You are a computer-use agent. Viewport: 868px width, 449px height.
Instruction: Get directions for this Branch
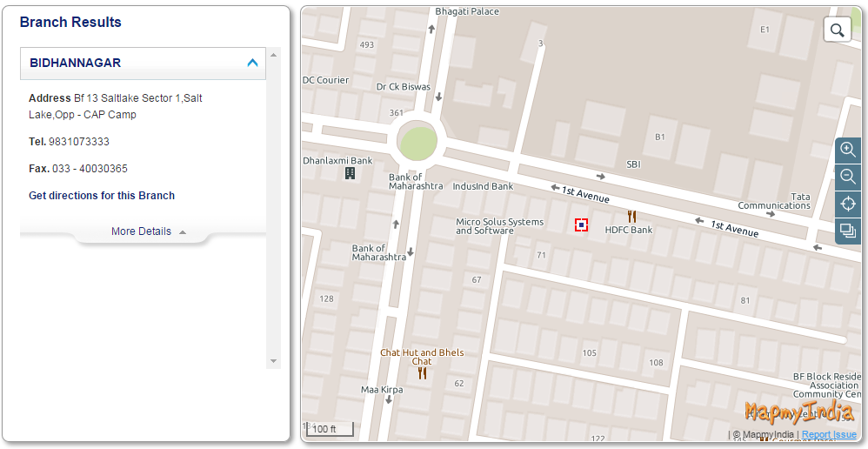[x=102, y=196]
